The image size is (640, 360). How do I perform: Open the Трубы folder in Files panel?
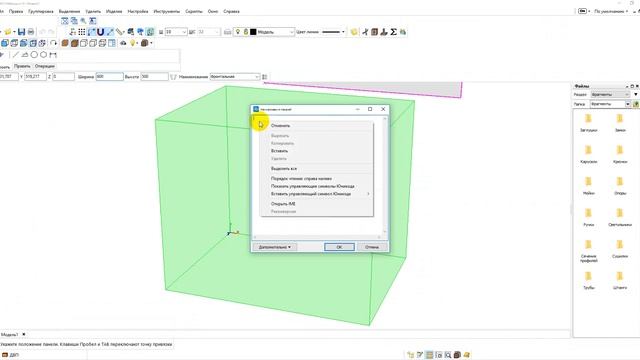(588, 280)
